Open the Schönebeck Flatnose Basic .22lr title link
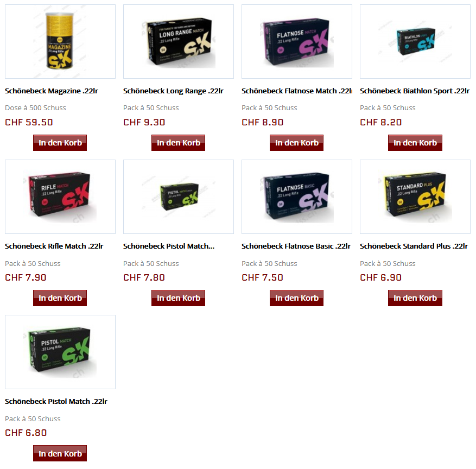476x469 pixels. 296,246
